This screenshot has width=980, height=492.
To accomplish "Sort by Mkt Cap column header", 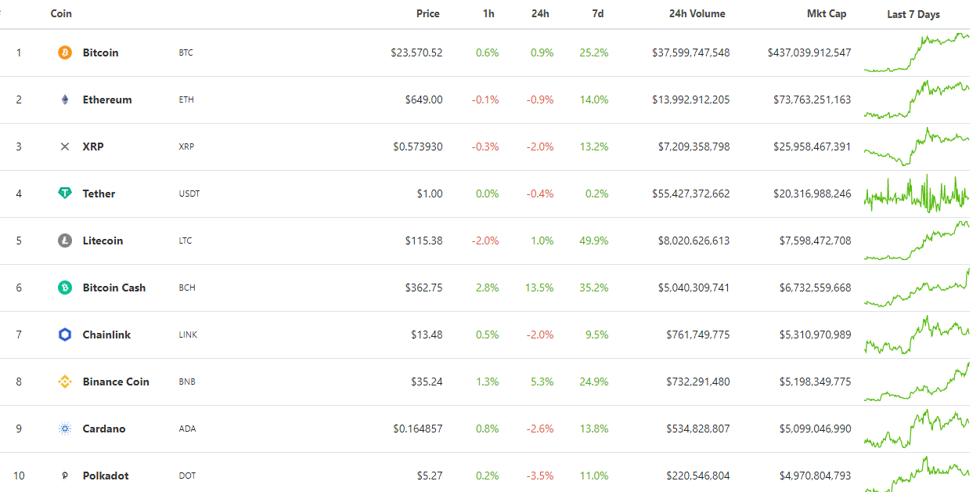I will (827, 14).
